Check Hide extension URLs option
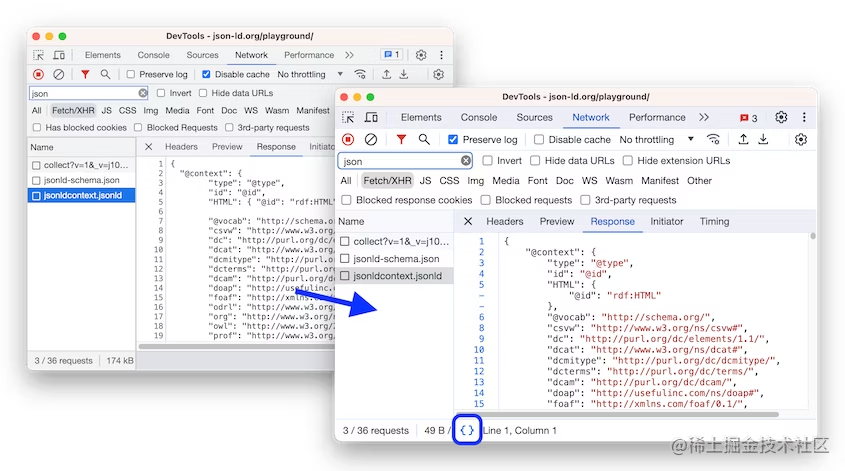Image resolution: width=845 pixels, height=471 pixels. (x=627, y=161)
